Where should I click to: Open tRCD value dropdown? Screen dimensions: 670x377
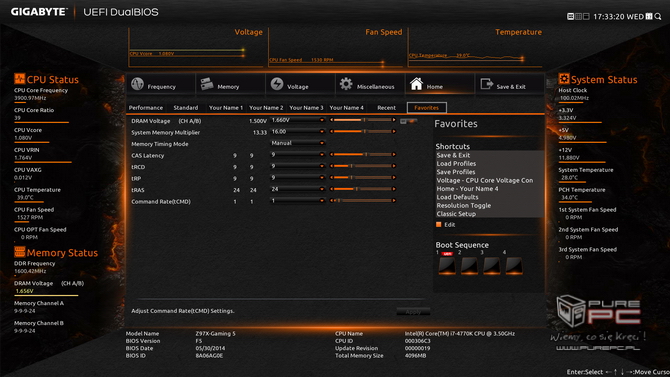click(298, 166)
